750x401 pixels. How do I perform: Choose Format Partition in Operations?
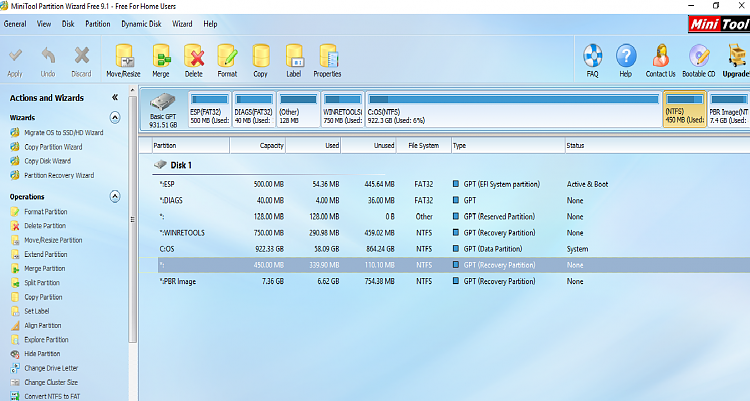point(45,212)
